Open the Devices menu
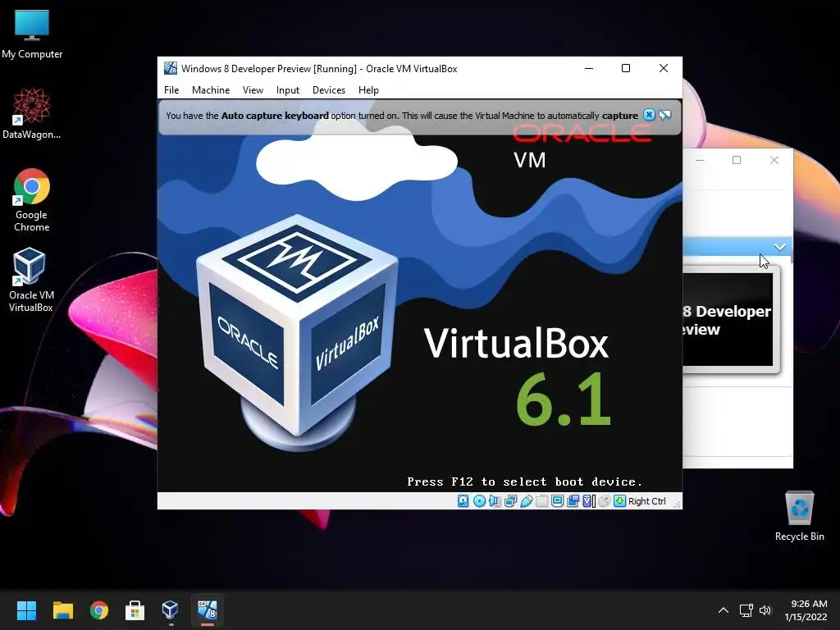 328,90
